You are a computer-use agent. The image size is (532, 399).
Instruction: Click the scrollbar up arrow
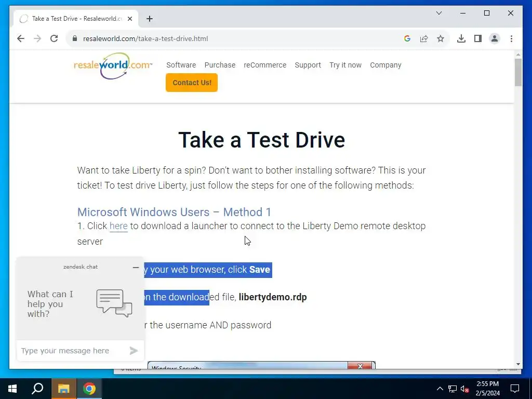tap(518, 54)
